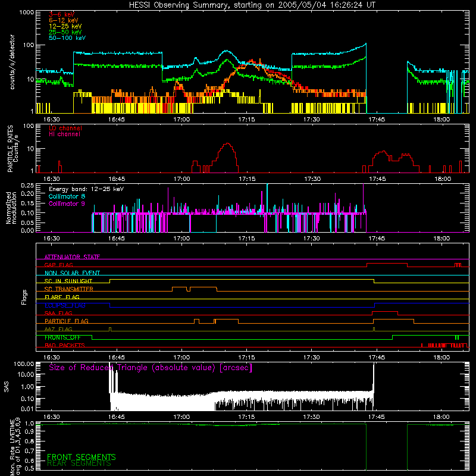Viewport: 476px width, 476px height.
Task: Click the 'Energy band: 12-25 keV' label
Action: (86, 189)
